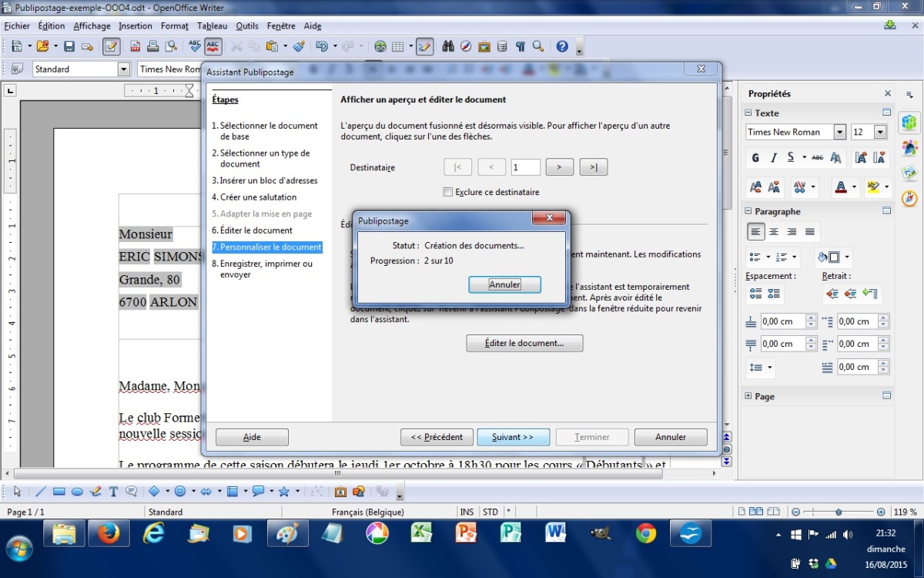
Task: Toggle AutoSpellcheck red underline icon
Action: click(x=213, y=46)
